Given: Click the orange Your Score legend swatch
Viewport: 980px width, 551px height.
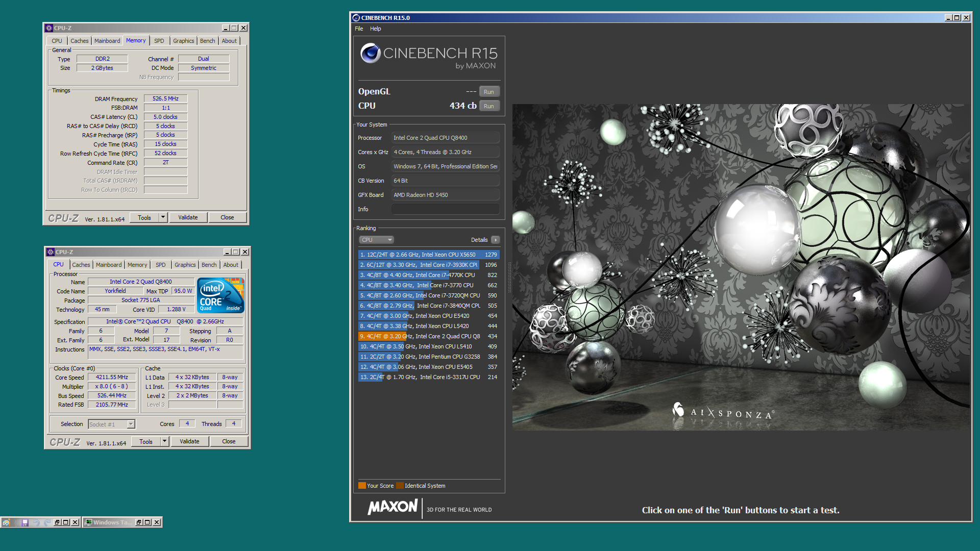Looking at the screenshot, I should [x=362, y=486].
